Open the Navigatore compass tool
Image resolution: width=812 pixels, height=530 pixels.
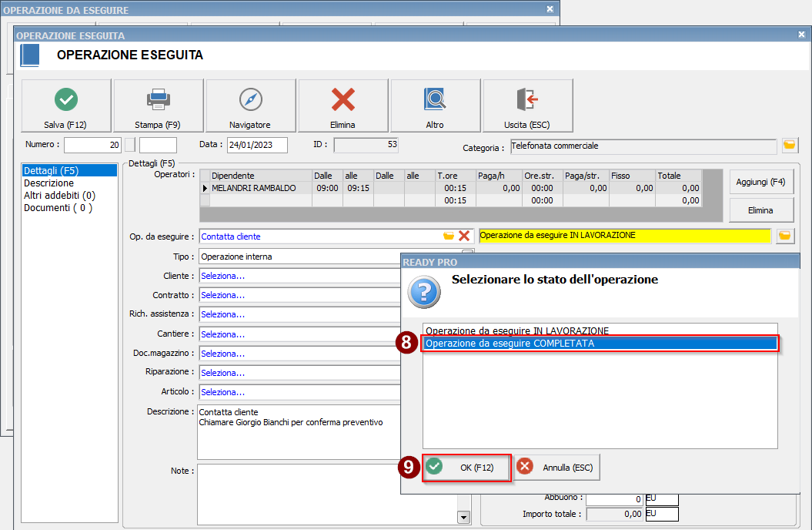click(250, 106)
